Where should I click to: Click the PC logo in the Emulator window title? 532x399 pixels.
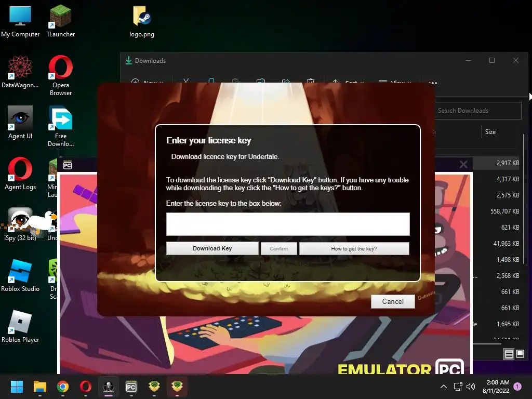(68, 165)
